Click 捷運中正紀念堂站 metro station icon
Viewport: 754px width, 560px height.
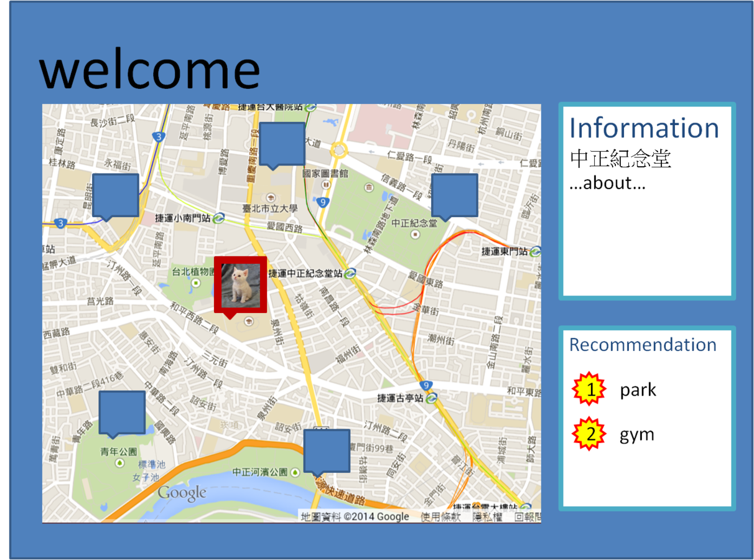pyautogui.click(x=350, y=273)
